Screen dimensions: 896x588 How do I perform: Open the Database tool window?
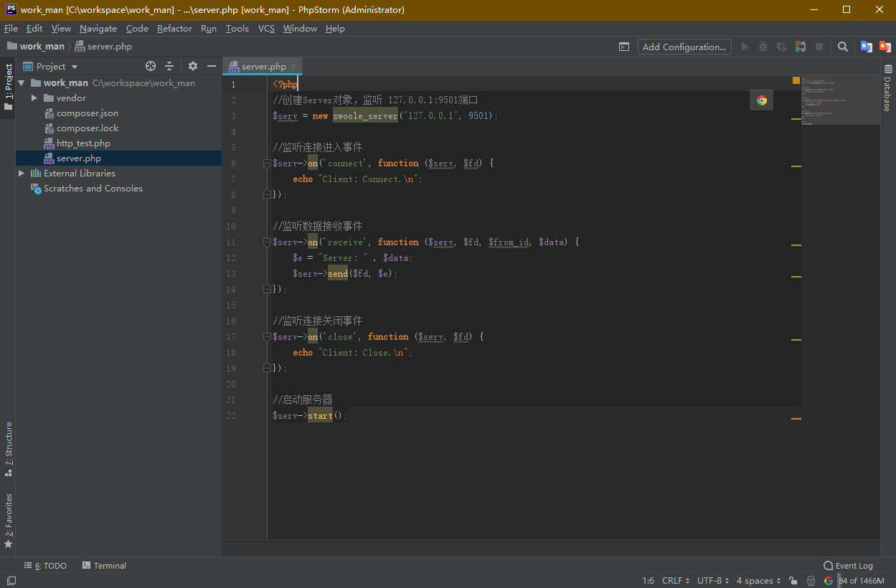pyautogui.click(x=888, y=89)
